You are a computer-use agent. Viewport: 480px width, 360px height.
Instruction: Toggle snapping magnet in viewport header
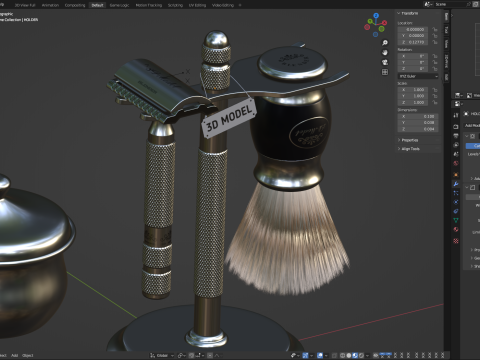[x=191, y=355]
